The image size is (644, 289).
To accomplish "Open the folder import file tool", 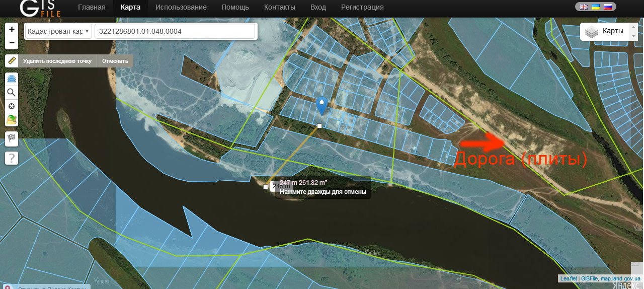I will 12,120.
